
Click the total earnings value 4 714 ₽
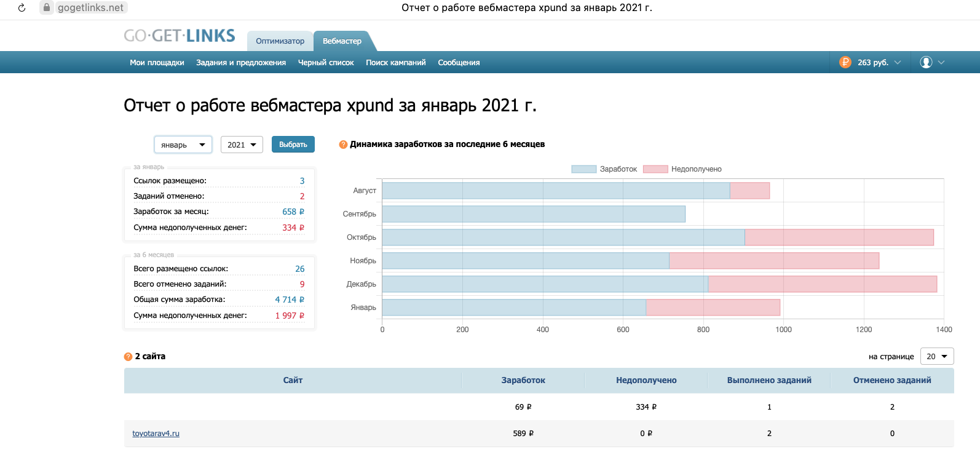point(290,300)
